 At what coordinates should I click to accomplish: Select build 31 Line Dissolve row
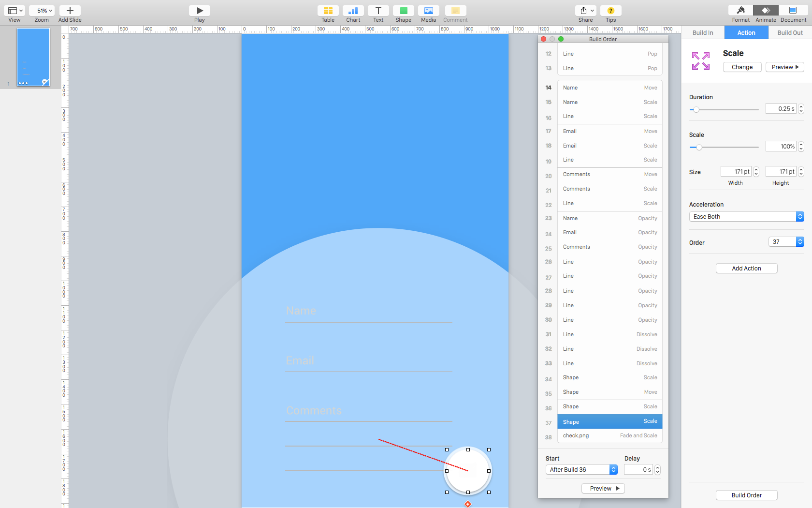point(610,334)
